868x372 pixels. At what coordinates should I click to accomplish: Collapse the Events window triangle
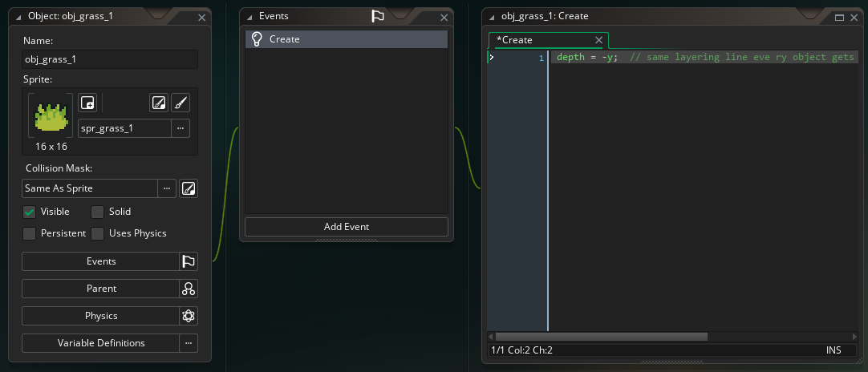point(249,17)
